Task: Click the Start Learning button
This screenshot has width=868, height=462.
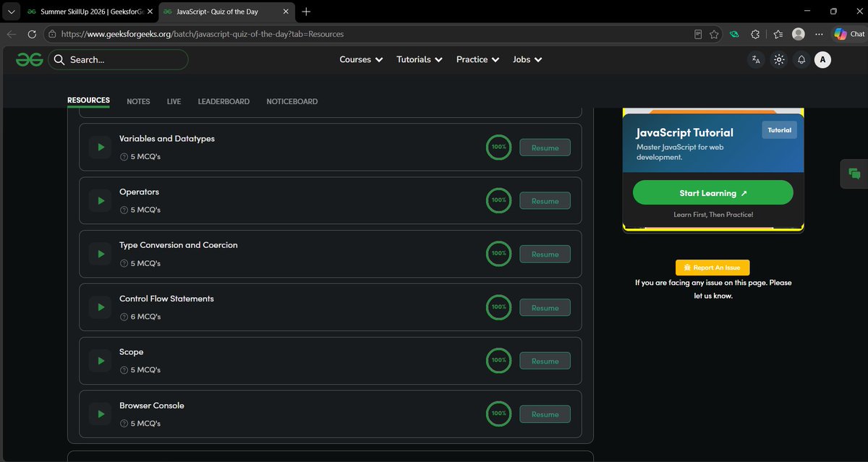Action: (x=712, y=193)
